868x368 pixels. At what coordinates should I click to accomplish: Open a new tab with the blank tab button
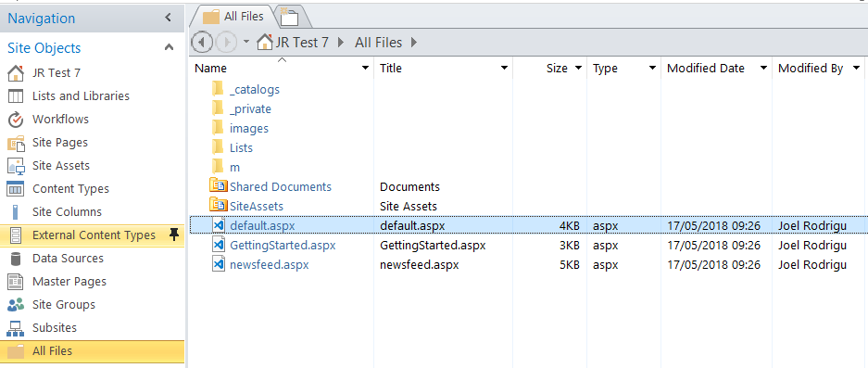click(290, 18)
